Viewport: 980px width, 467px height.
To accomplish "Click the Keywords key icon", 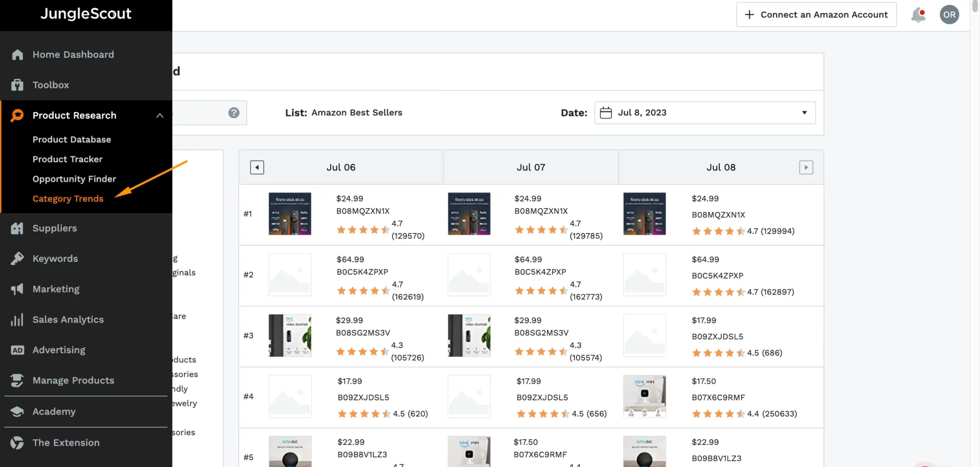I will [x=17, y=259].
